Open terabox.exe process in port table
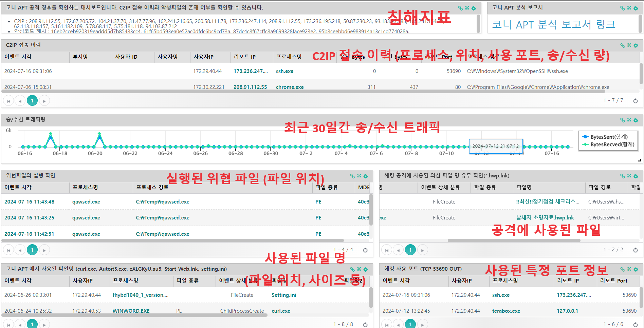The height and width of the screenshot is (328, 644). (x=506, y=311)
